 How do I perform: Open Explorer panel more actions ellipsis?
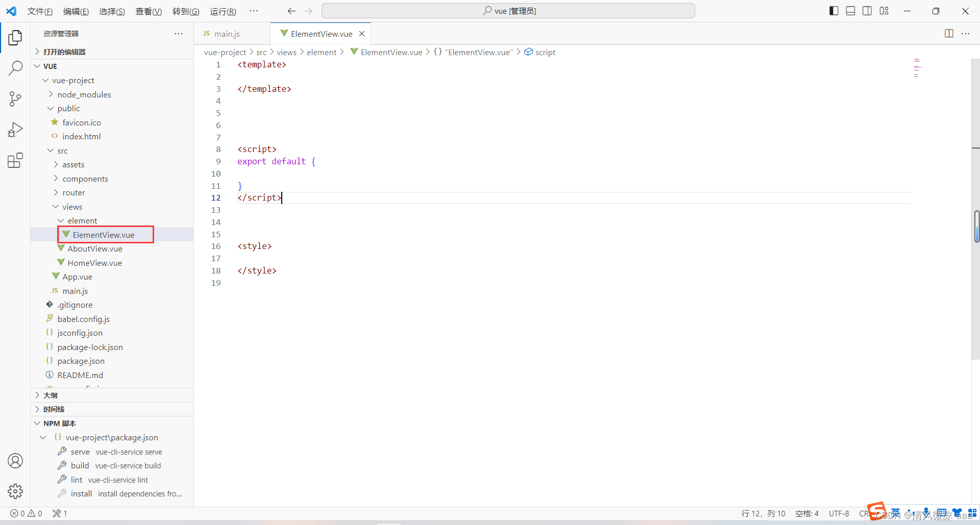(179, 33)
